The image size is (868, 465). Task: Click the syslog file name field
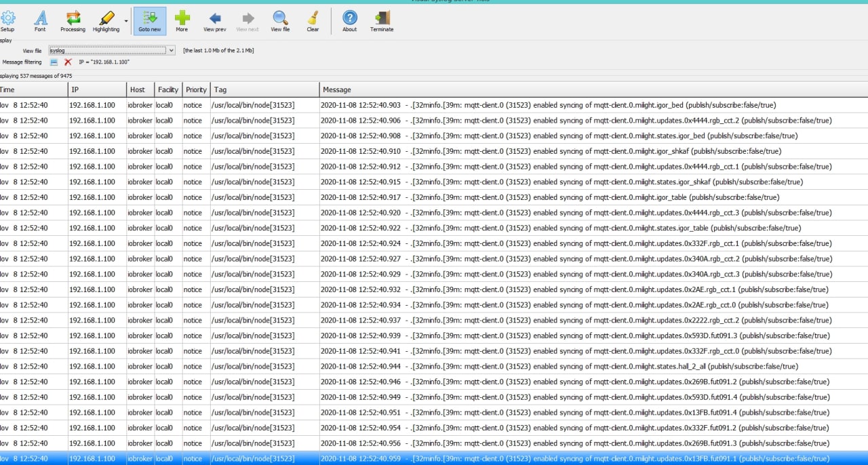[107, 50]
